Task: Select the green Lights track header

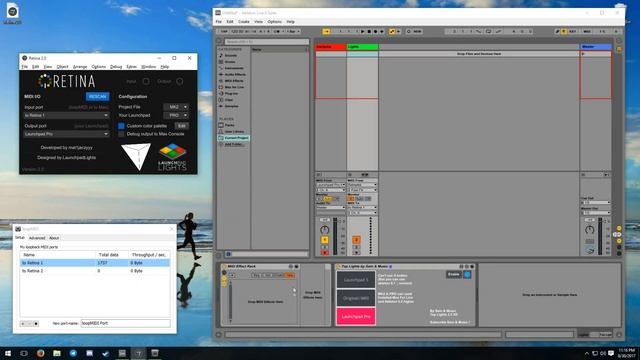Action: pyautogui.click(x=362, y=47)
